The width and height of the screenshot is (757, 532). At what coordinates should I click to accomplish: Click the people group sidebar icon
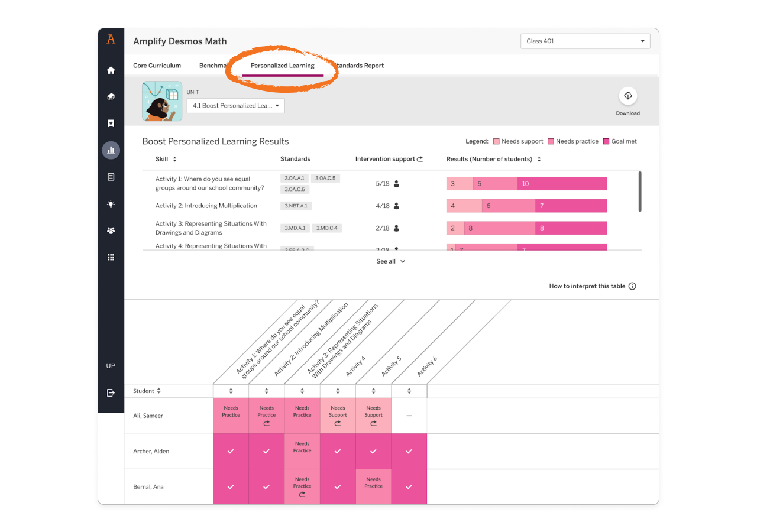point(111,231)
